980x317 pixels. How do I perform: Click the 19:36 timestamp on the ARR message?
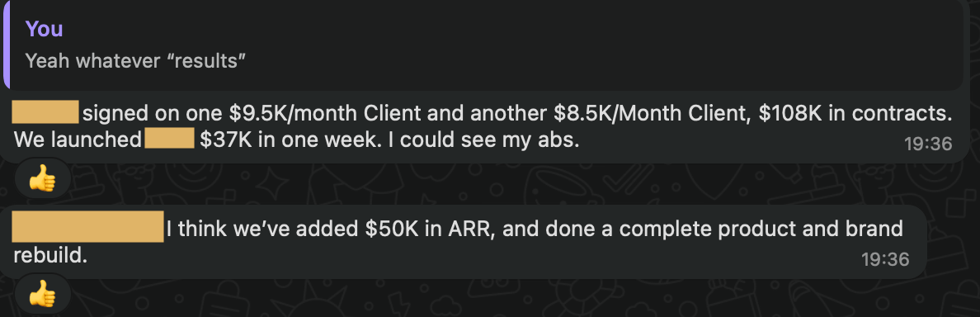[x=885, y=259]
